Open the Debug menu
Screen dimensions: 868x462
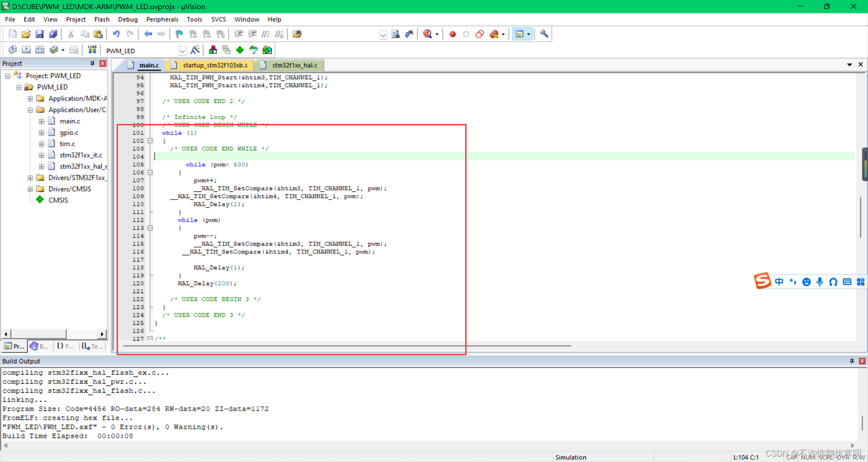pyautogui.click(x=128, y=19)
